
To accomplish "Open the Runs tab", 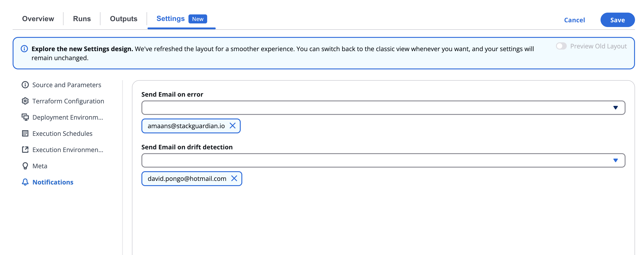I will pyautogui.click(x=82, y=19).
